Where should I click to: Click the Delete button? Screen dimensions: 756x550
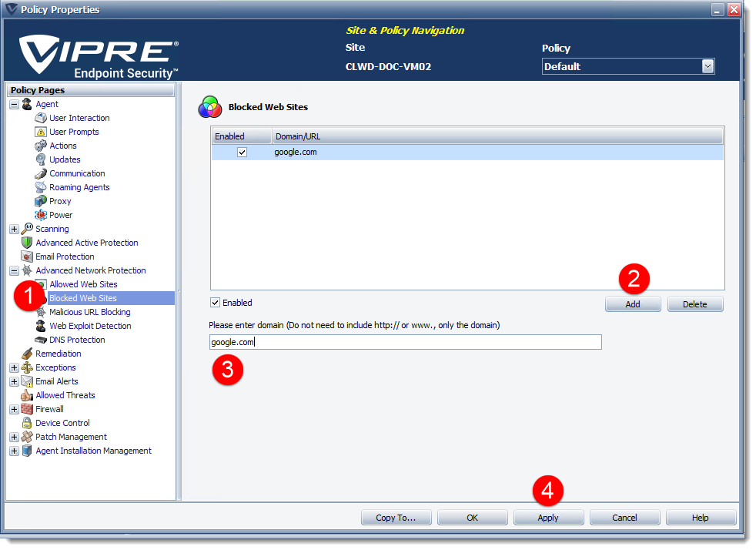[694, 304]
